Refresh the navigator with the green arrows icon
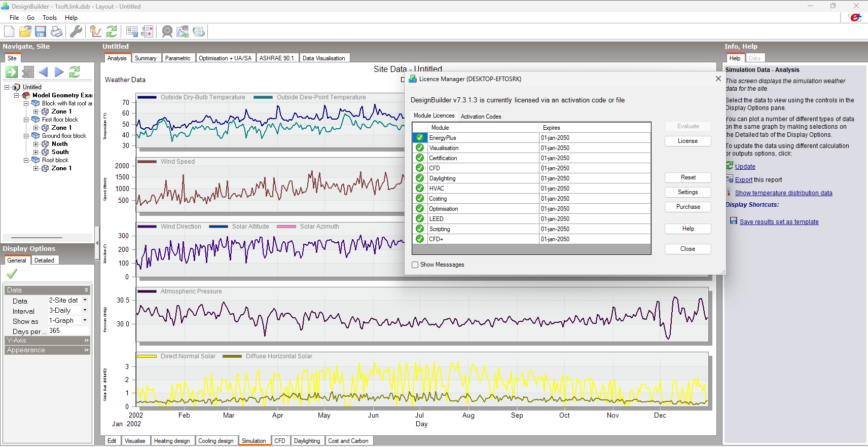Image resolution: width=868 pixels, height=447 pixels. click(75, 72)
